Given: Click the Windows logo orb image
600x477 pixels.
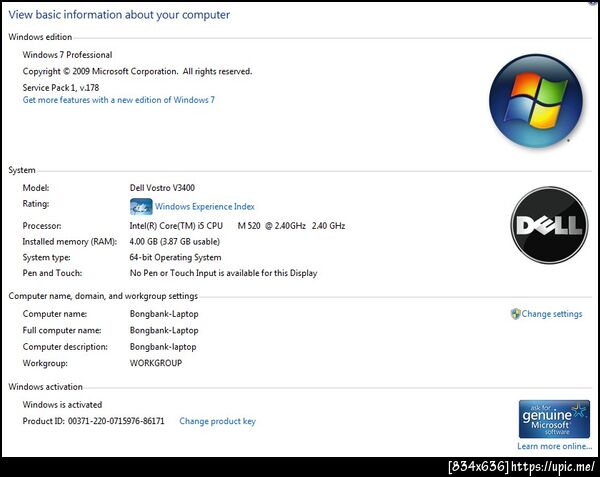Looking at the screenshot, I should pyautogui.click(x=536, y=101).
